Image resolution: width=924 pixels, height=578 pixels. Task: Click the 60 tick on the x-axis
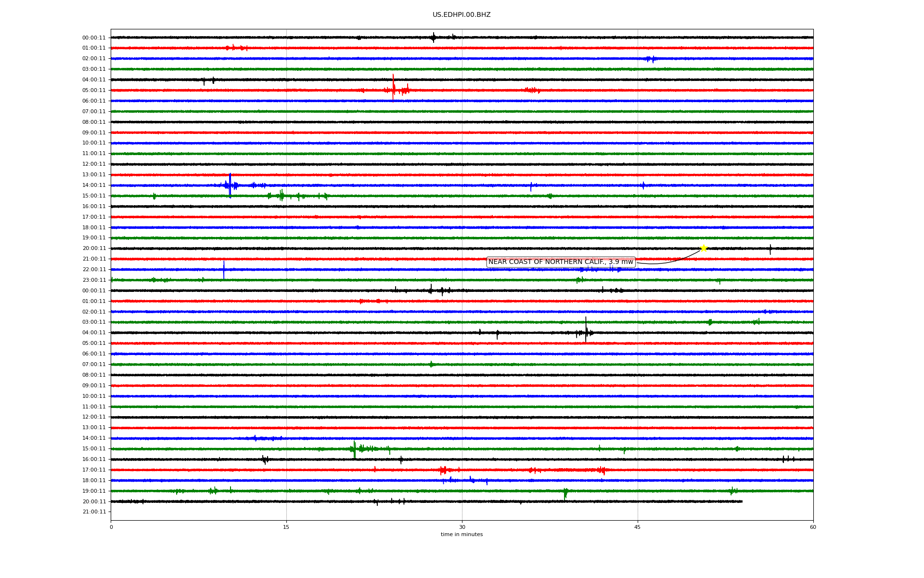813,527
